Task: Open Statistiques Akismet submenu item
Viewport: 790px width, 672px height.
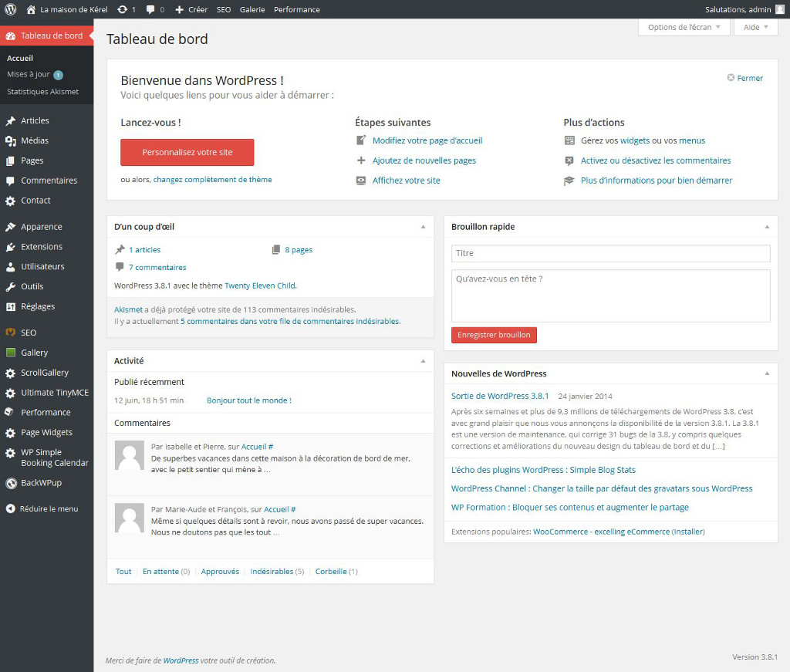Action: pyautogui.click(x=43, y=92)
